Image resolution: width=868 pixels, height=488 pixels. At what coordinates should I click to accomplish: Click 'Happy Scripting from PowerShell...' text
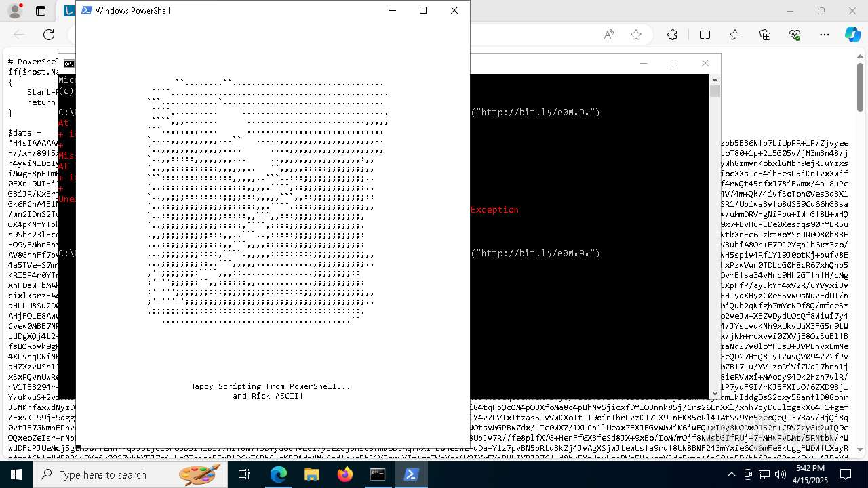[x=270, y=386]
